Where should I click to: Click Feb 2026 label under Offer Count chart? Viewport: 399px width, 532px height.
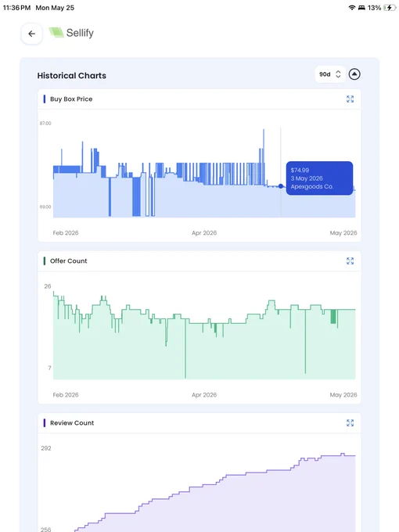point(66,394)
